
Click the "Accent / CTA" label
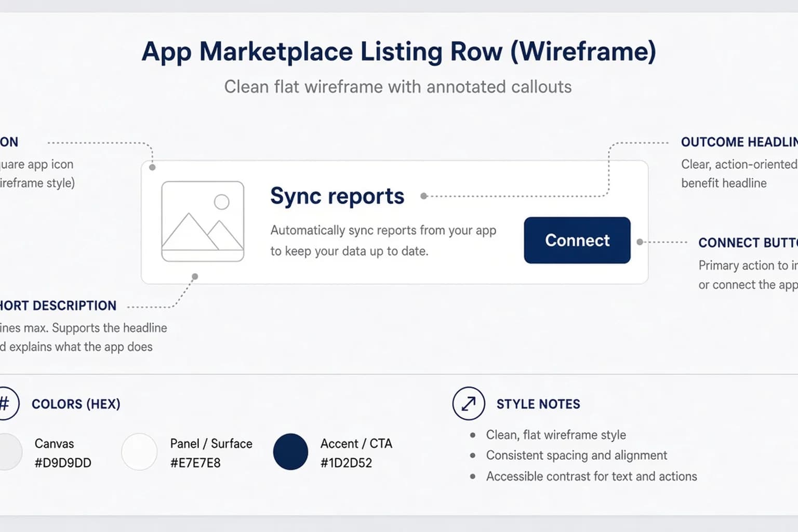(x=356, y=444)
